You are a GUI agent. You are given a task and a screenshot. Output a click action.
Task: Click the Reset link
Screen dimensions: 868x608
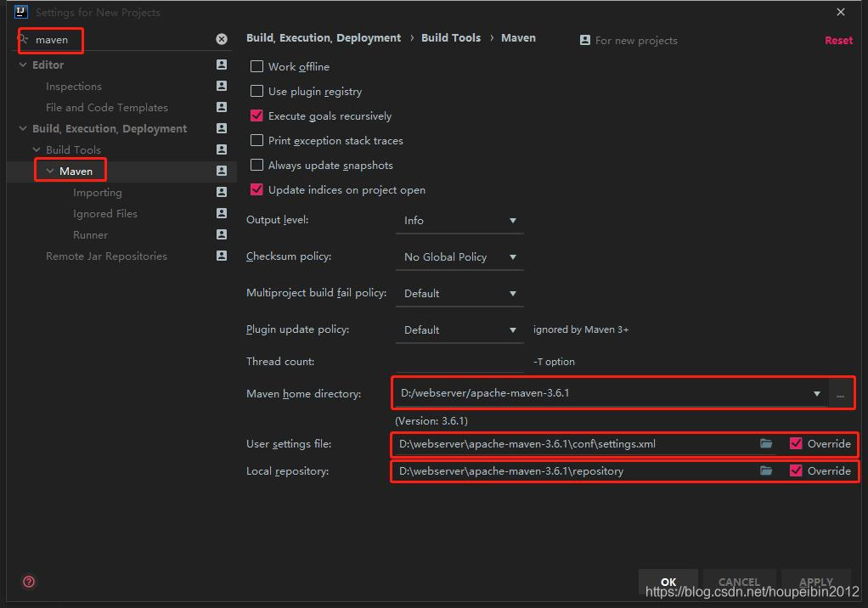click(x=838, y=41)
